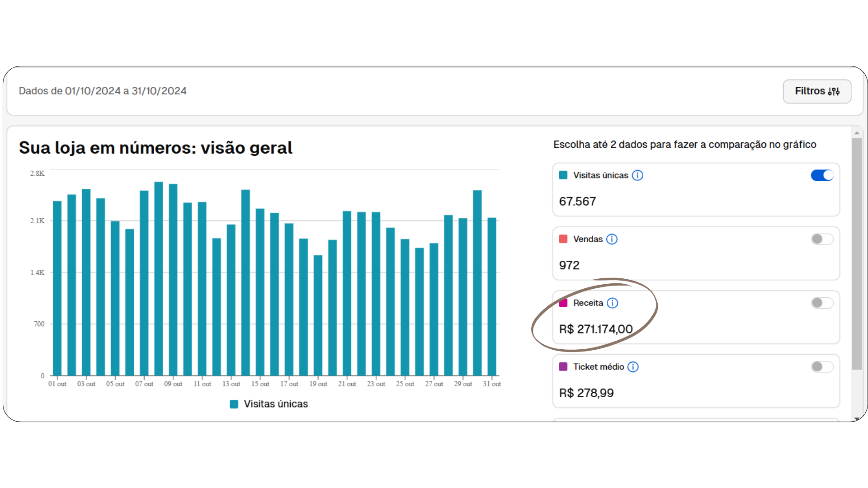
Task: Open the Receita info icon tooltip
Action: pos(612,303)
